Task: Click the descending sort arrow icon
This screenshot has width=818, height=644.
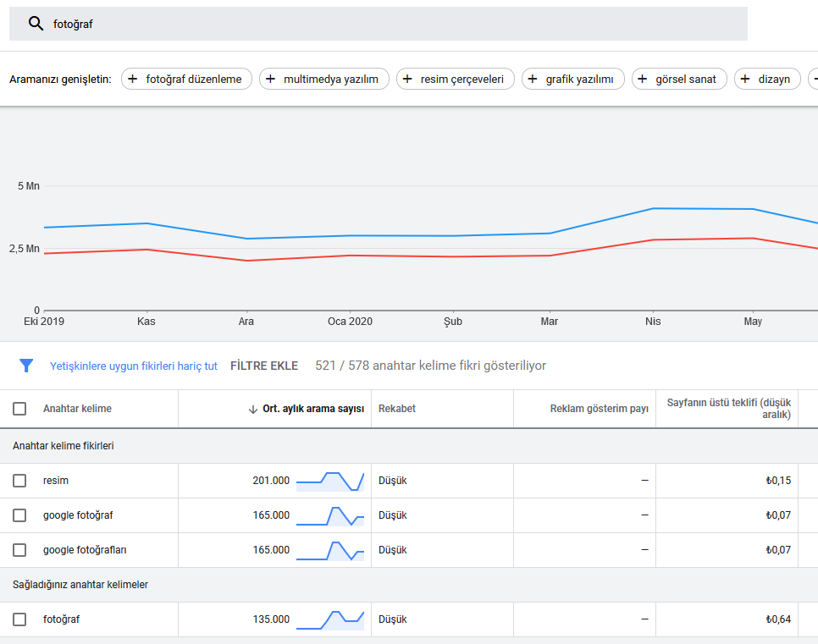Action: (253, 410)
